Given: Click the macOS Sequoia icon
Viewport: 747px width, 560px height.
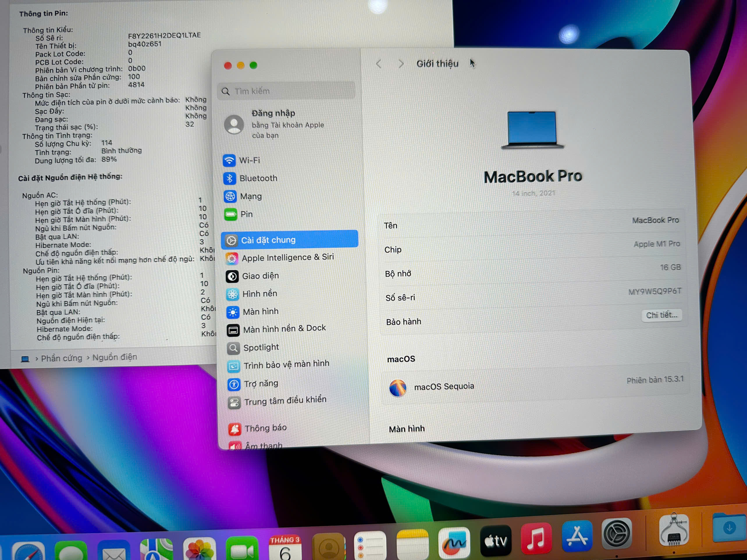Looking at the screenshot, I should (398, 388).
